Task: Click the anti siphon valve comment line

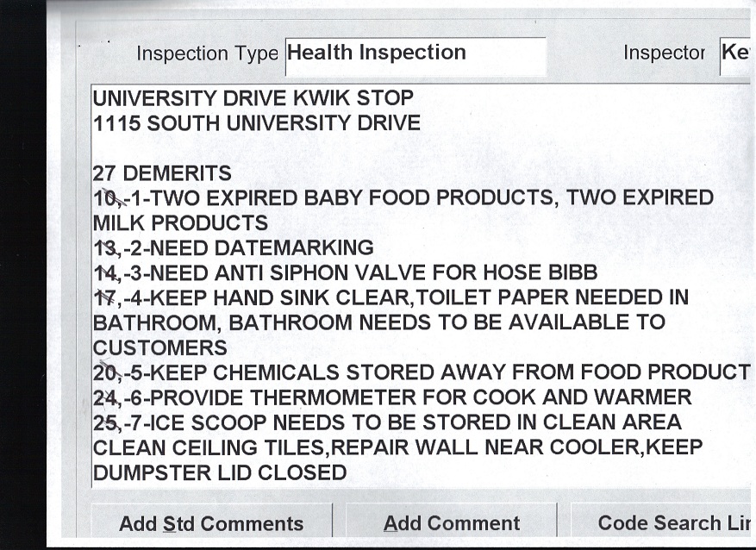Action: [x=345, y=273]
